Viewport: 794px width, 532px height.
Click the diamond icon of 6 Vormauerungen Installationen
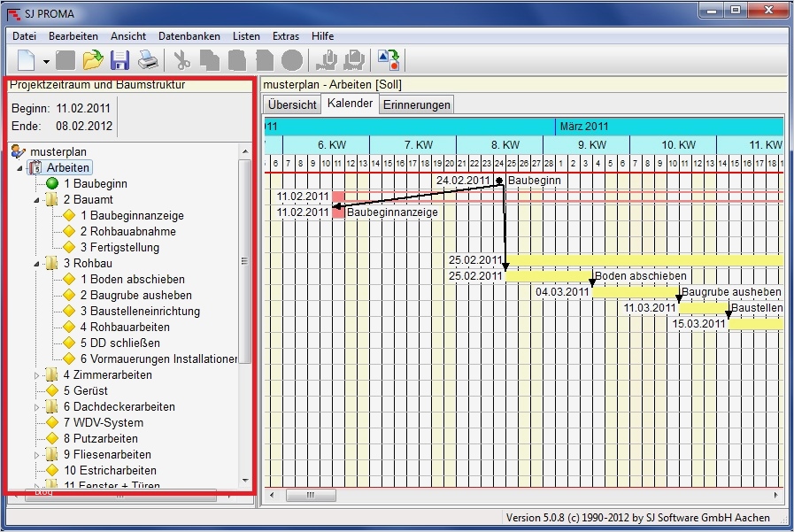69,359
